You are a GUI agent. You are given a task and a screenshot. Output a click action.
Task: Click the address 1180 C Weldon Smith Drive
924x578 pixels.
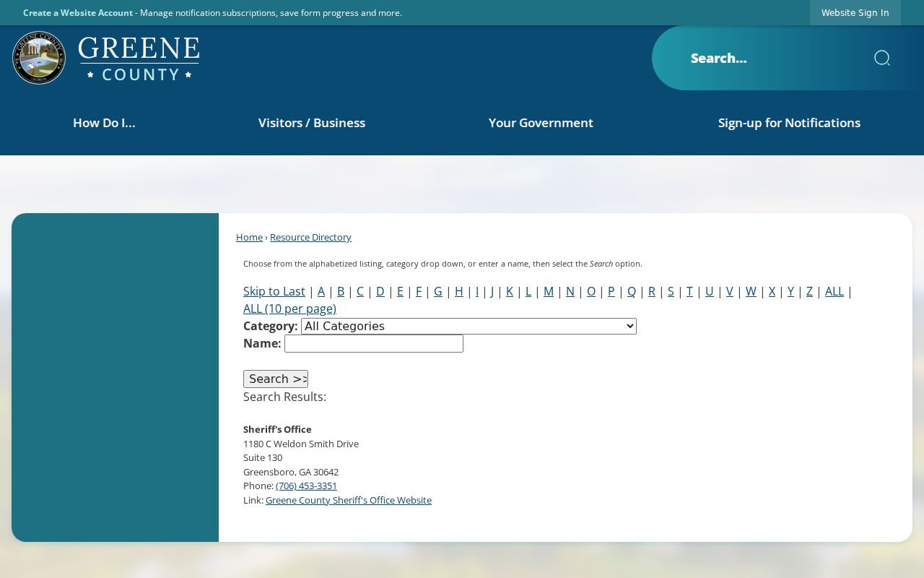click(x=301, y=444)
